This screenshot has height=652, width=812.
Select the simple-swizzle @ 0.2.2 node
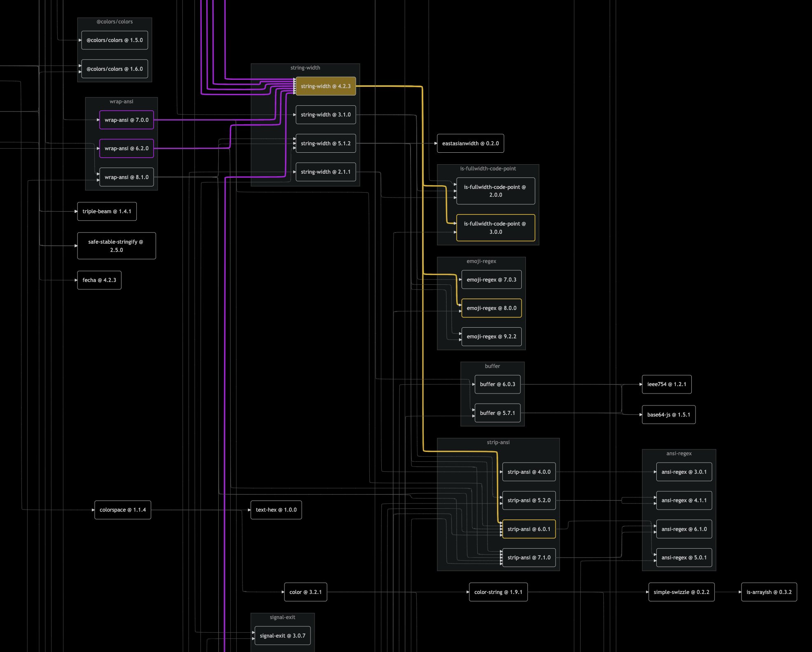pyautogui.click(x=681, y=592)
